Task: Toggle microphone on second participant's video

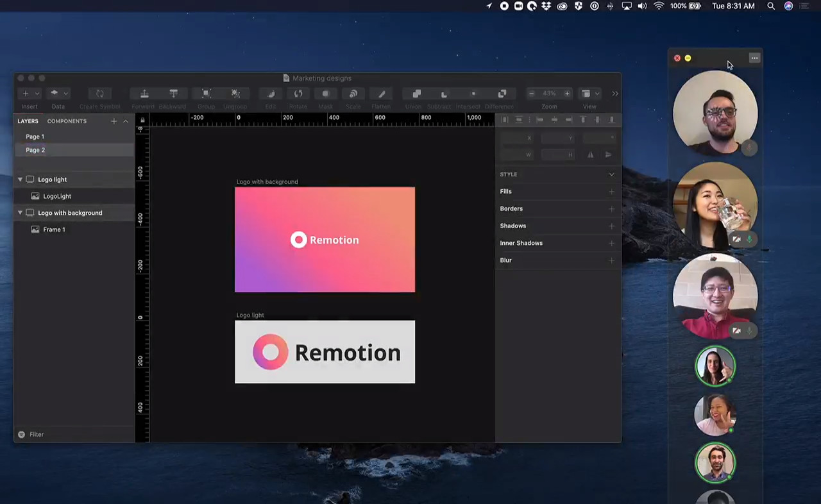Action: (x=749, y=240)
